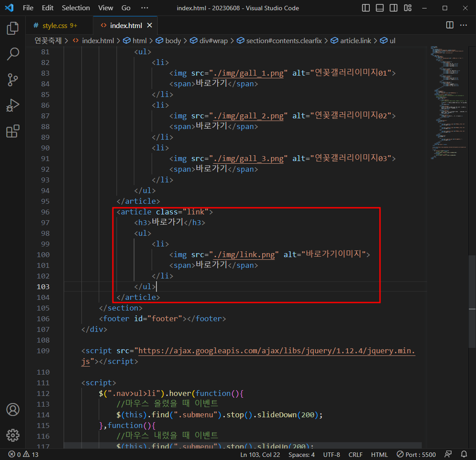Screen dimensions: 476x460
Task: Click the h3 바로가기 code line
Action: 170,222
